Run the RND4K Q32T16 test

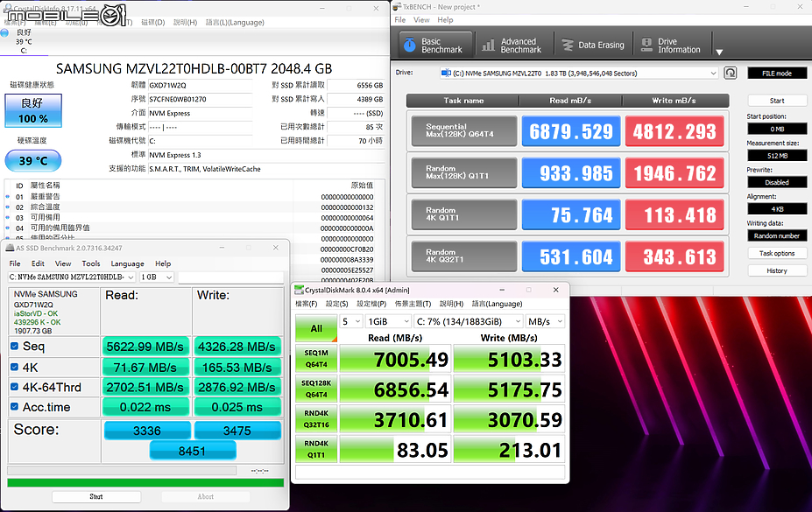coord(316,419)
